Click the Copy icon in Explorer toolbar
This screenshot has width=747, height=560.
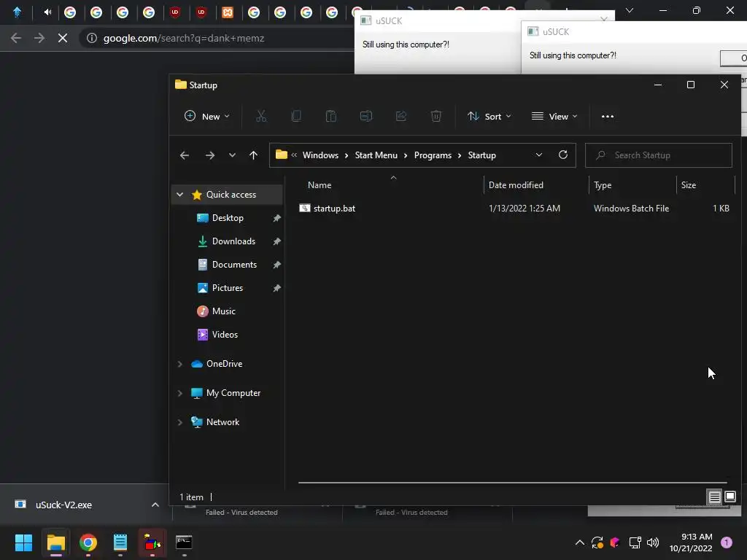coord(296,116)
